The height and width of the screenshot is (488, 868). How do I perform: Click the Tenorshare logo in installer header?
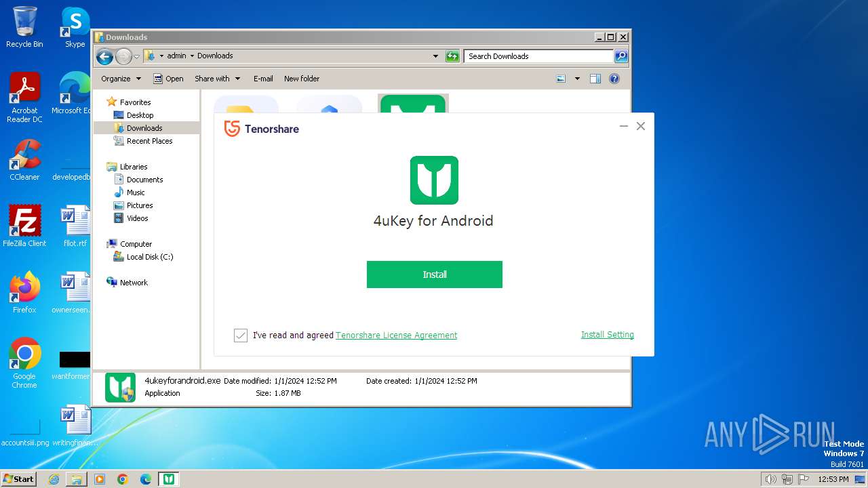click(x=262, y=129)
